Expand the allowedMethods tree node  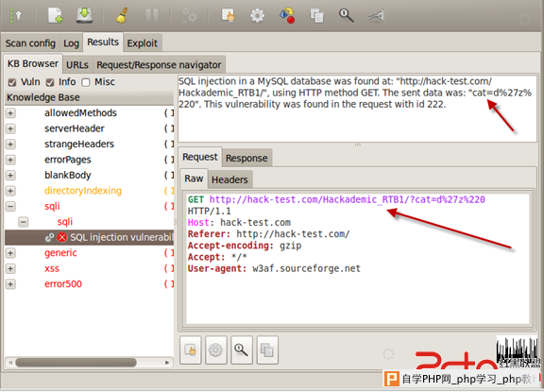click(10, 113)
